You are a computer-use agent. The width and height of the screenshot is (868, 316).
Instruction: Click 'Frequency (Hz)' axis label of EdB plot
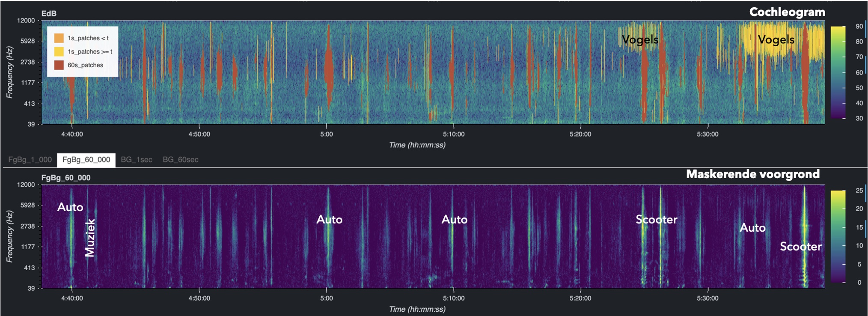click(x=9, y=72)
